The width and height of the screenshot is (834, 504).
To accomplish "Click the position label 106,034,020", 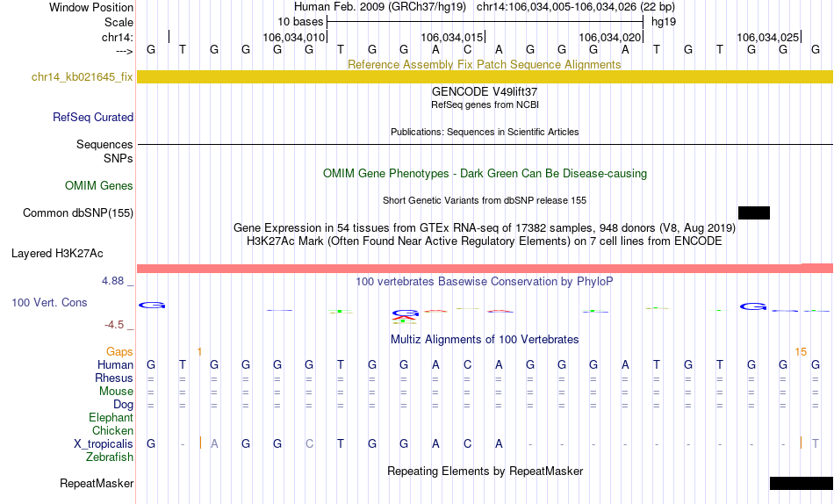I will click(x=609, y=37).
